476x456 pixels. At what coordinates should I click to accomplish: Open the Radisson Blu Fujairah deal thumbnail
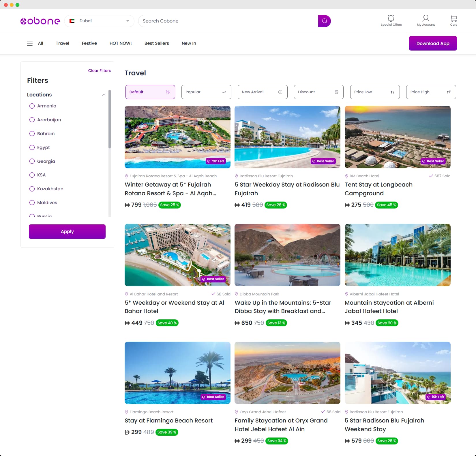coord(287,137)
